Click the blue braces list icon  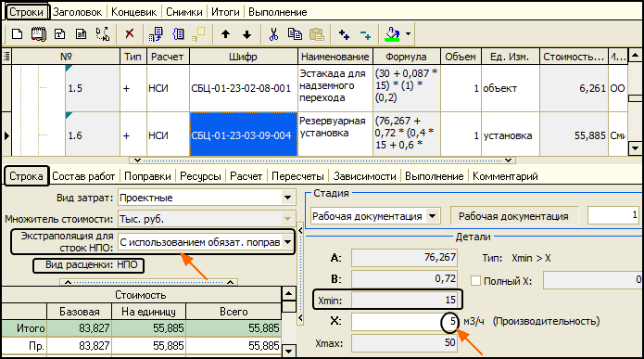(178, 34)
